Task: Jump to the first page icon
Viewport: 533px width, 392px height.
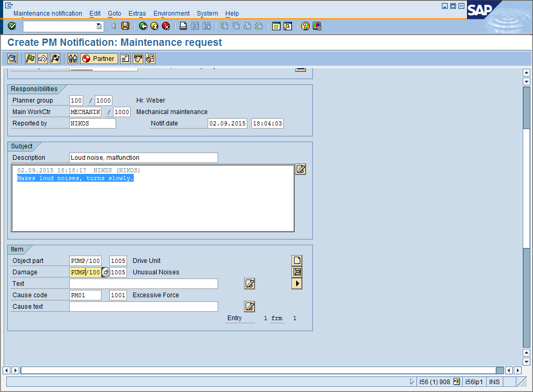Action: click(224, 26)
